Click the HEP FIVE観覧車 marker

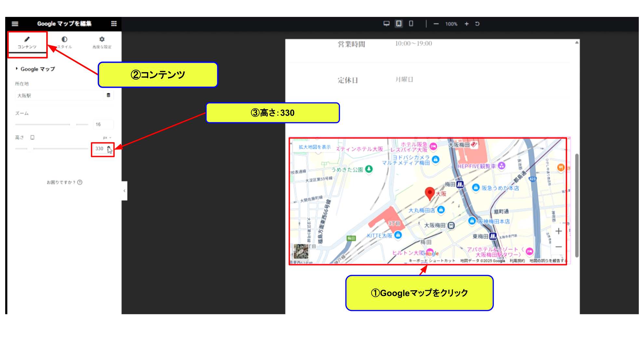502,166
